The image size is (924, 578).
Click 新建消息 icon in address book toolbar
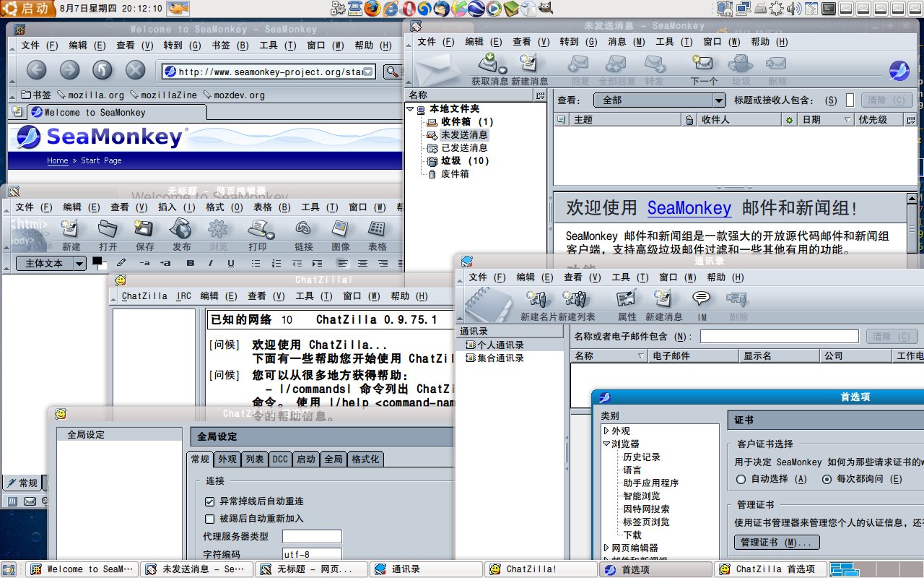click(x=663, y=298)
